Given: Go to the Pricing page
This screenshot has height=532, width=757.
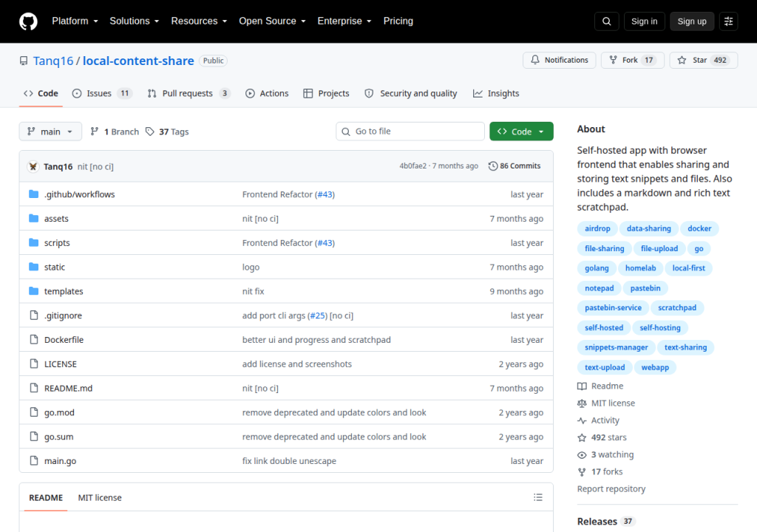Looking at the screenshot, I should [x=398, y=21].
